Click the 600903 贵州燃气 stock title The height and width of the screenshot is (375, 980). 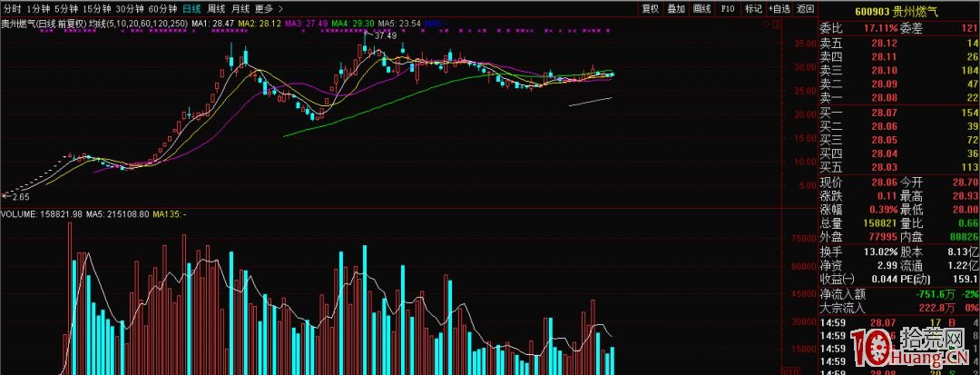point(898,13)
